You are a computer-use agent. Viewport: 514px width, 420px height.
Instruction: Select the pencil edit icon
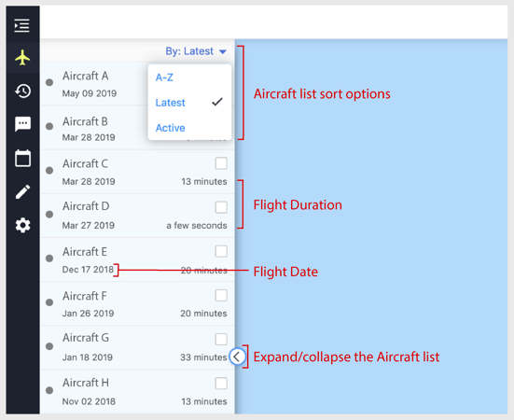coord(22,192)
